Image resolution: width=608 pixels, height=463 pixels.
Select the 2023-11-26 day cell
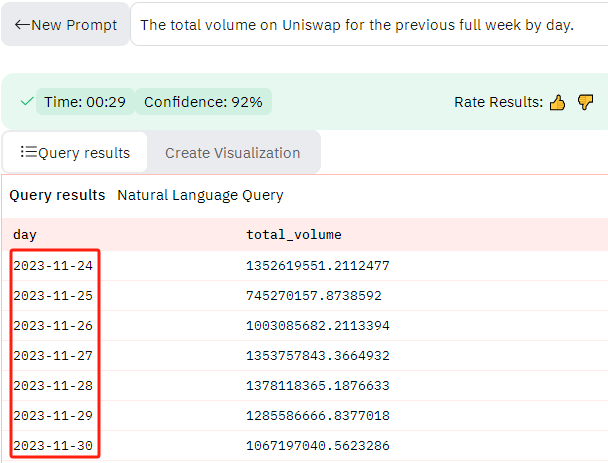click(x=53, y=325)
